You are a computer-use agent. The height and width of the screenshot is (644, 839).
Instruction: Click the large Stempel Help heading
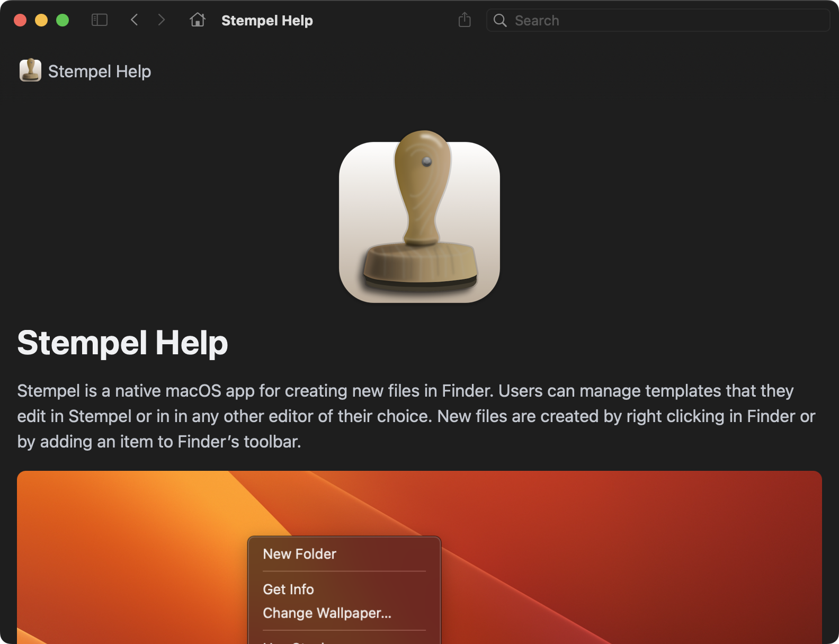122,343
